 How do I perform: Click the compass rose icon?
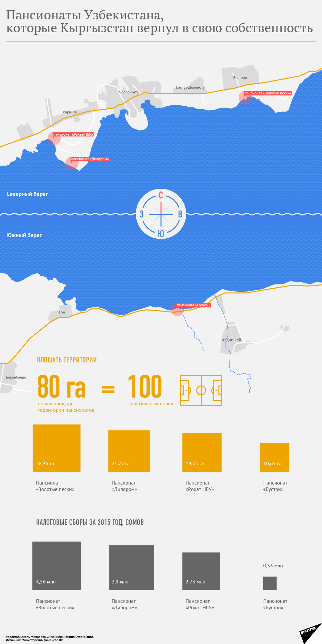point(161,214)
